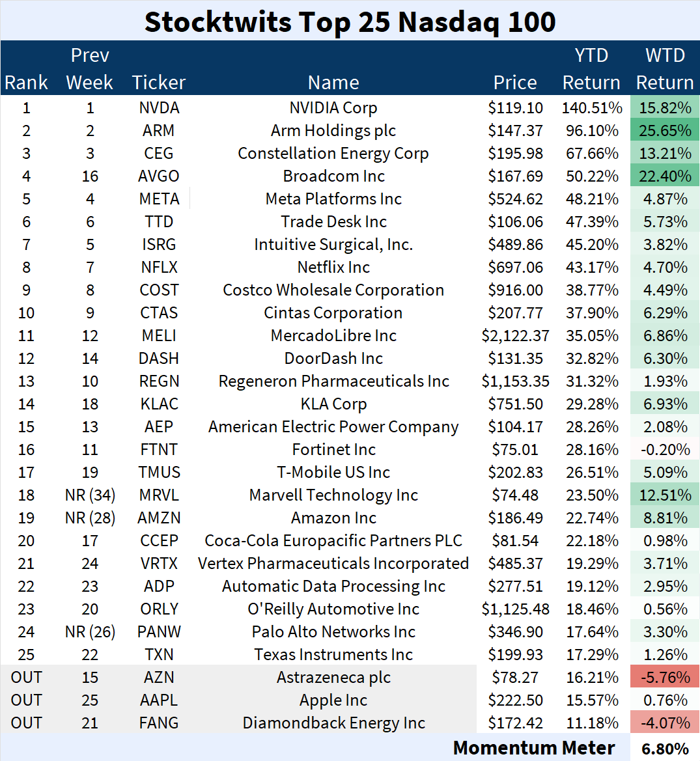Select the Stocktwits Top 25 Nasdaq 100 title
Image resolution: width=700 pixels, height=761 pixels.
coord(350,21)
